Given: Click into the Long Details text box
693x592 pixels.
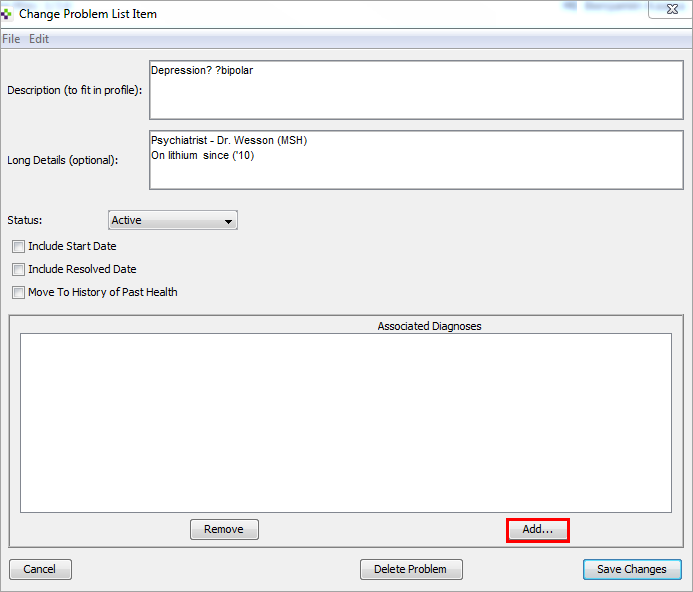Looking at the screenshot, I should tap(415, 160).
